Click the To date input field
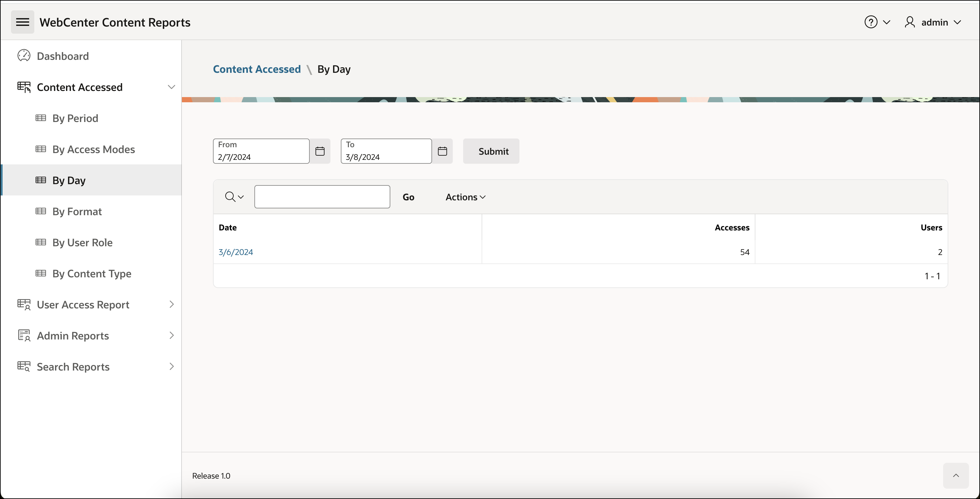980x499 pixels. 386,151
